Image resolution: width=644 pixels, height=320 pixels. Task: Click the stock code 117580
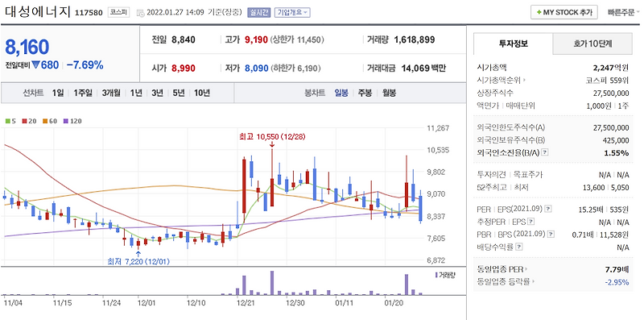(89, 13)
